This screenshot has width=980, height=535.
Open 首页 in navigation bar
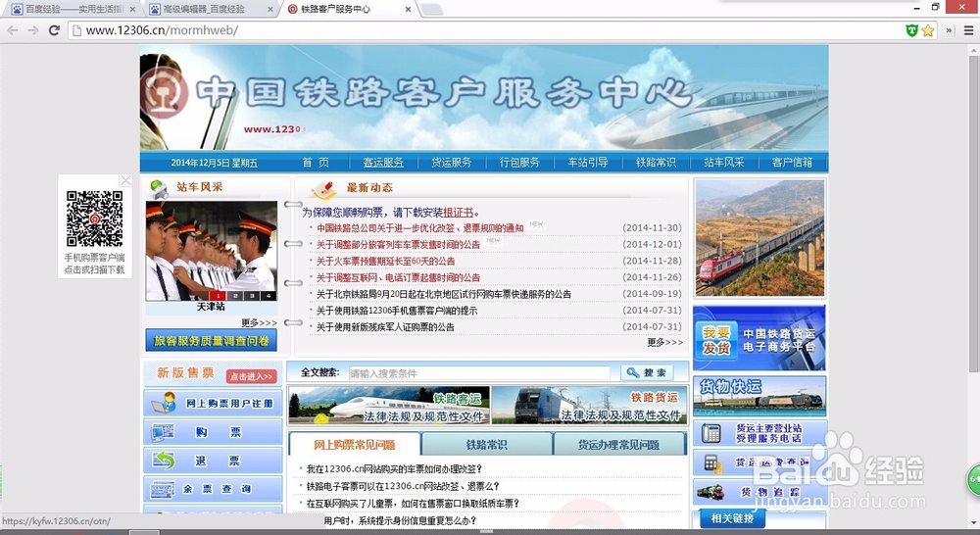[x=316, y=163]
